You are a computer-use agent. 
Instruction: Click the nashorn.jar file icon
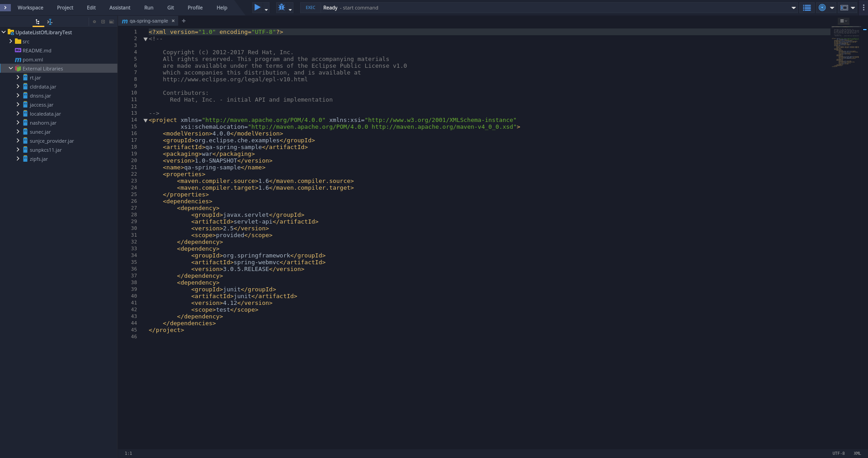click(25, 122)
